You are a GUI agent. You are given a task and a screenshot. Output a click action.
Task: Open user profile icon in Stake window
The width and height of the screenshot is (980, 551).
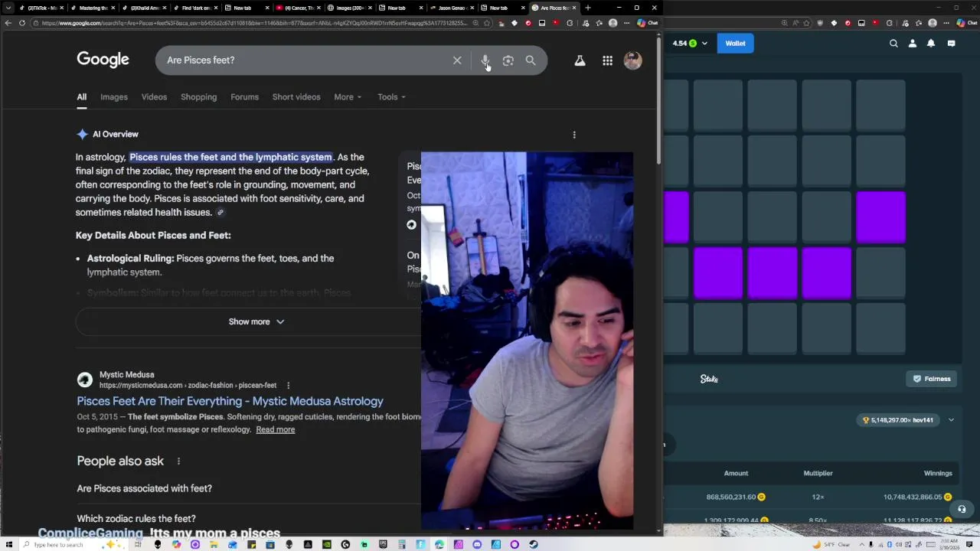click(913, 44)
